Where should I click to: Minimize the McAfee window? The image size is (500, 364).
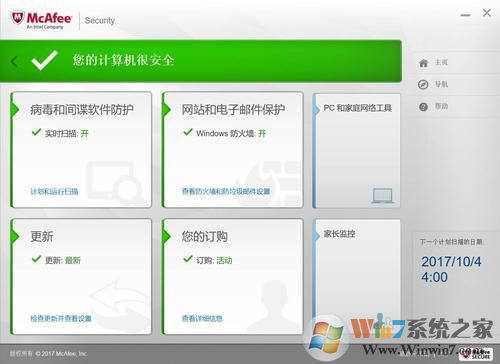[465, 15]
